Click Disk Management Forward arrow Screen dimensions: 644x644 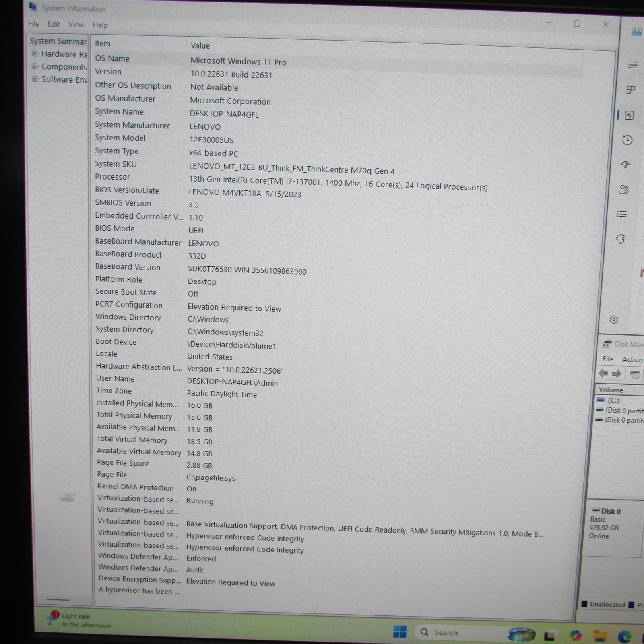click(x=617, y=374)
